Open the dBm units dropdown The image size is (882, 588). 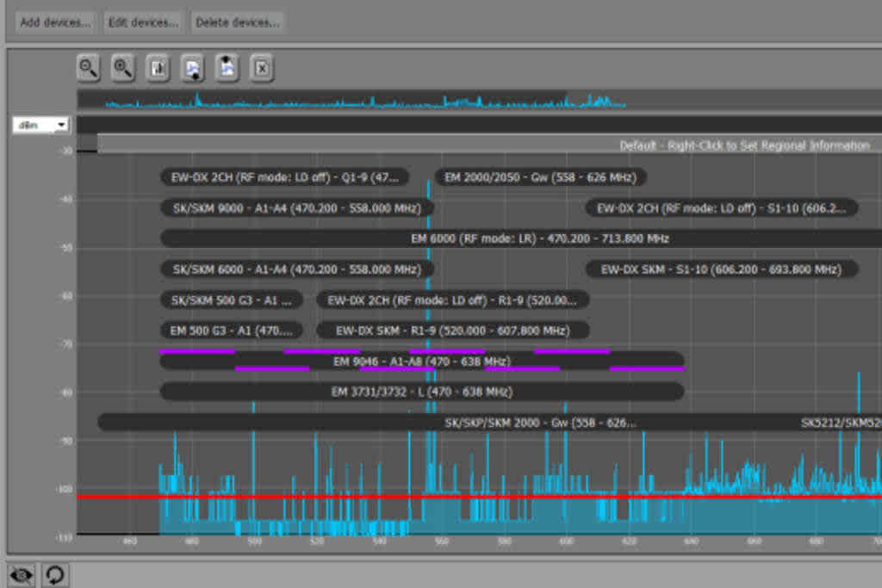40,125
